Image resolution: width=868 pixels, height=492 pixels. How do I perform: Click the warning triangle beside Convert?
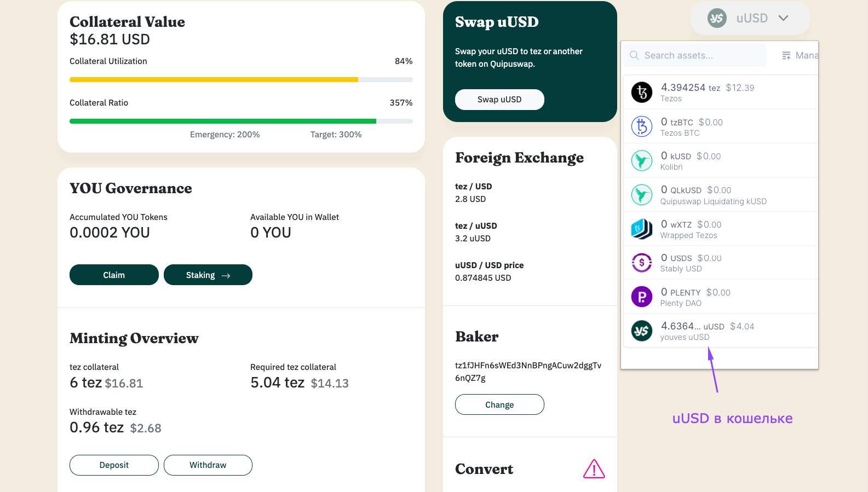click(x=594, y=469)
